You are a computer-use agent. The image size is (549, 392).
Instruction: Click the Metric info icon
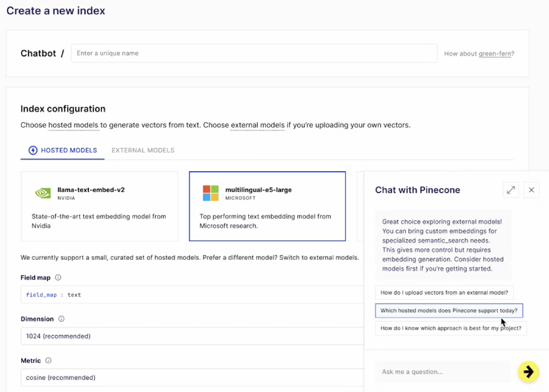click(x=48, y=360)
